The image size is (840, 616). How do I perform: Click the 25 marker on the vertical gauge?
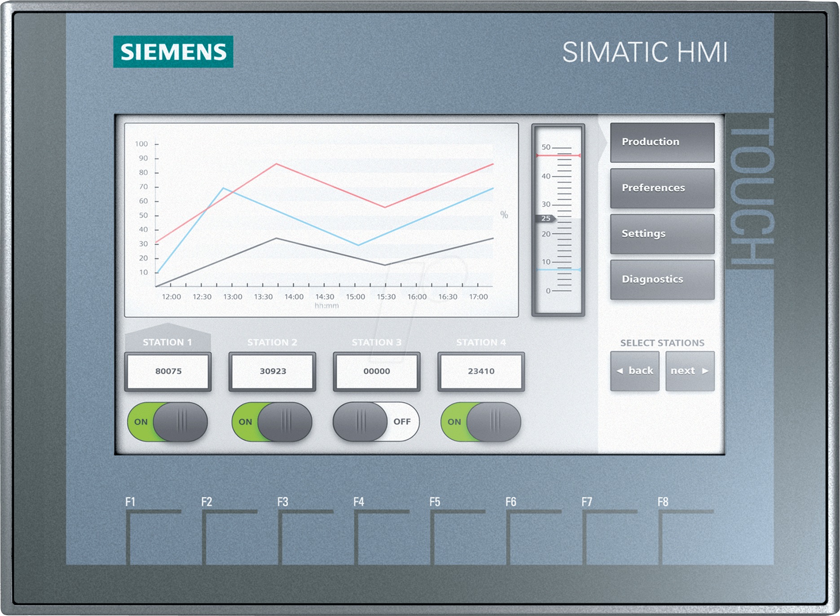[x=545, y=218]
